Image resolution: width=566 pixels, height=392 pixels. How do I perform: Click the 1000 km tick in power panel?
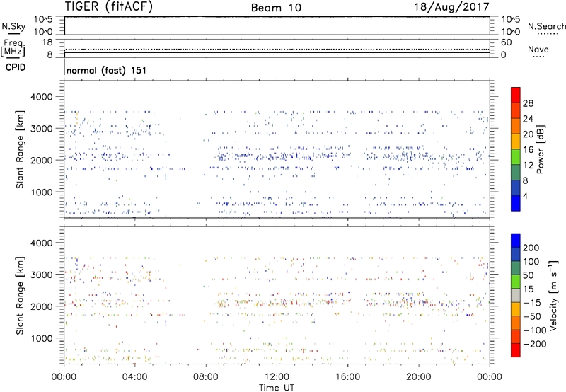click(x=42, y=192)
